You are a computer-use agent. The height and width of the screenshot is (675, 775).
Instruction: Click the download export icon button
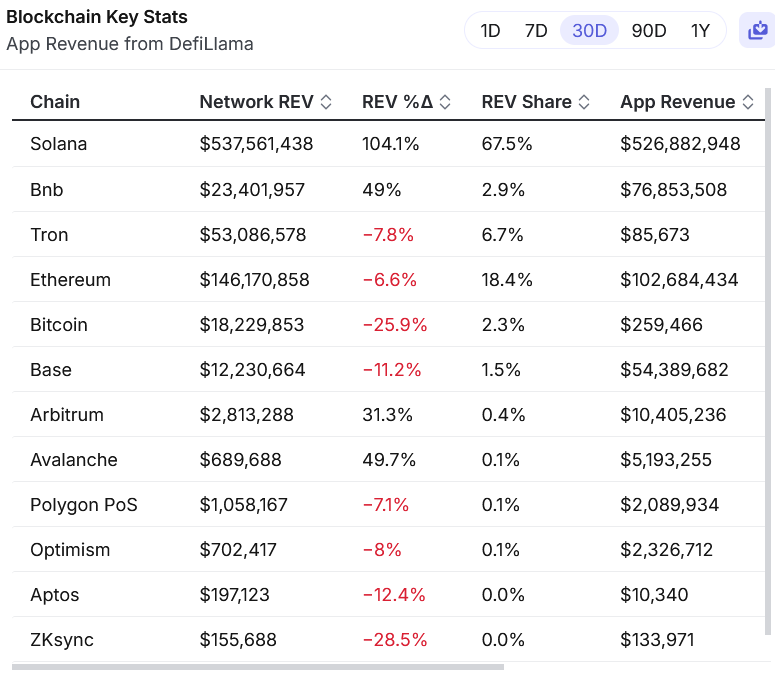pyautogui.click(x=753, y=30)
